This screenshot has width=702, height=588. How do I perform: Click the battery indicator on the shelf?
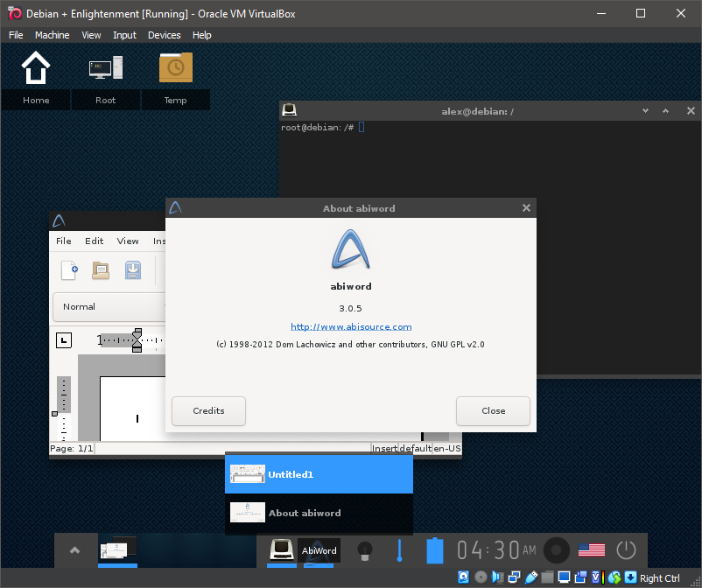click(434, 550)
